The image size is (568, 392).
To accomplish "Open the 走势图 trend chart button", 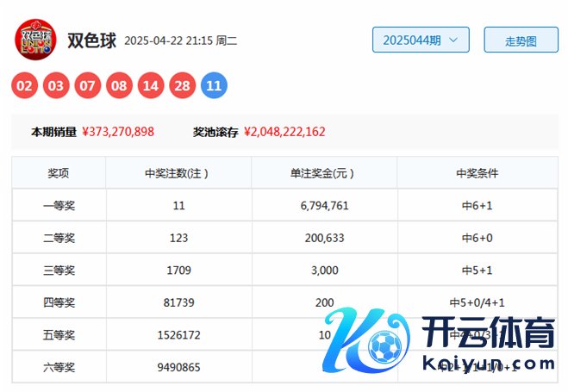I will (521, 40).
